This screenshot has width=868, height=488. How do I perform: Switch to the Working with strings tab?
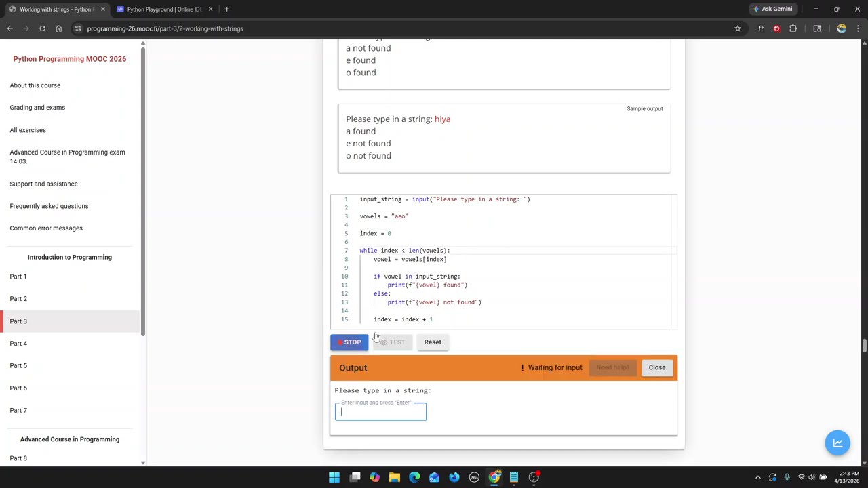pos(56,9)
